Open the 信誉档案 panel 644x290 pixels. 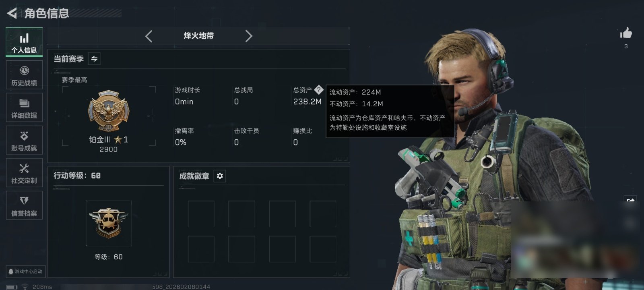24,205
